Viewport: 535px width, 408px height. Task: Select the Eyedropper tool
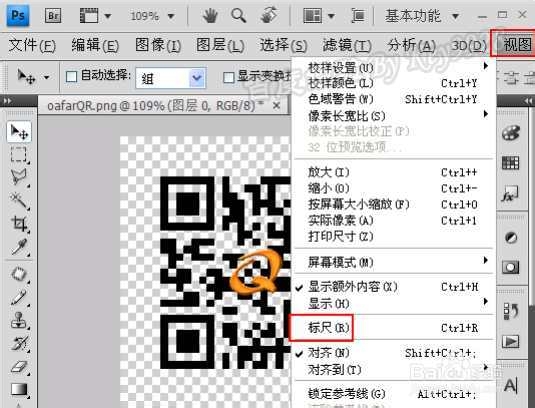click(x=19, y=247)
